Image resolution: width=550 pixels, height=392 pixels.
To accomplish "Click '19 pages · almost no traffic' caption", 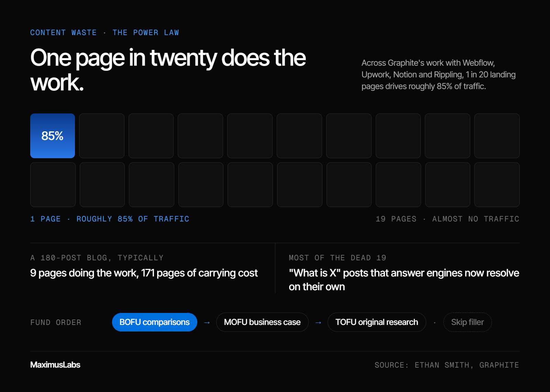I will point(448,219).
